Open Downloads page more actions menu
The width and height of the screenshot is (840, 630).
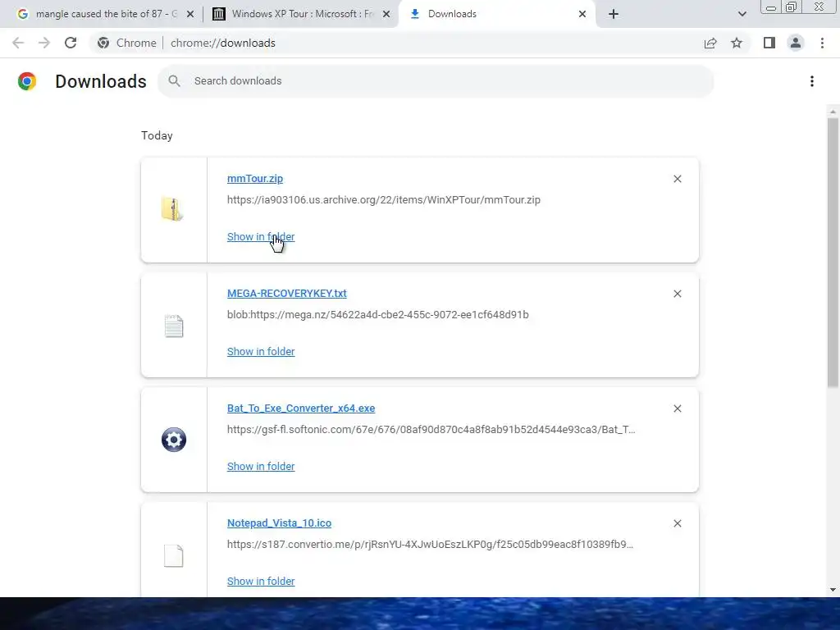[x=812, y=81]
